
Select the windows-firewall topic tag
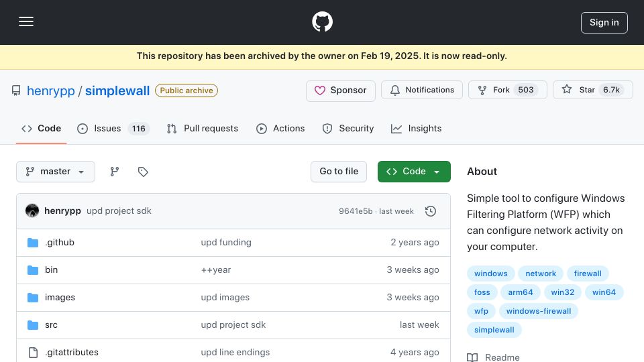point(539,312)
